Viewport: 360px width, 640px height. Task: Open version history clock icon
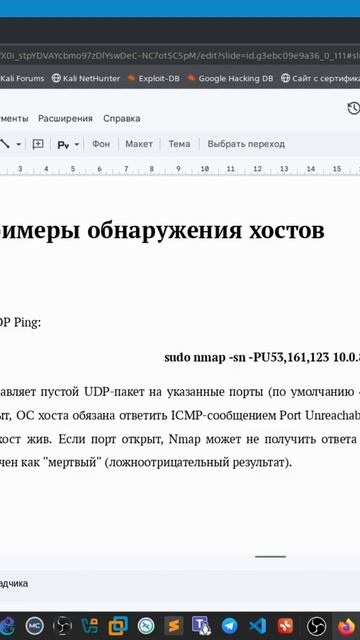click(x=353, y=109)
